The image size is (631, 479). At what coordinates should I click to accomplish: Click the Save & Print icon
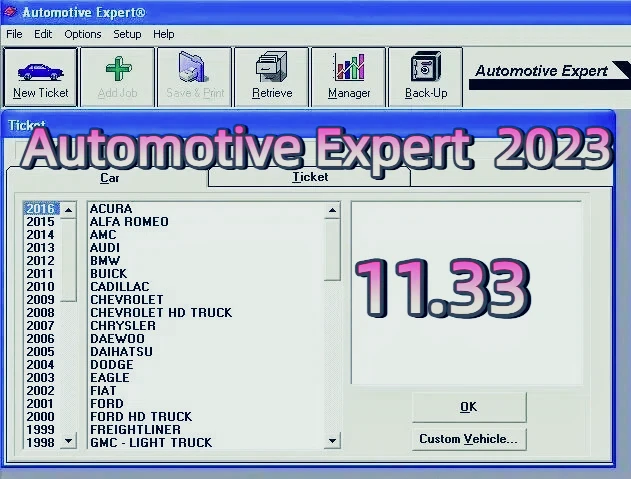click(x=193, y=67)
